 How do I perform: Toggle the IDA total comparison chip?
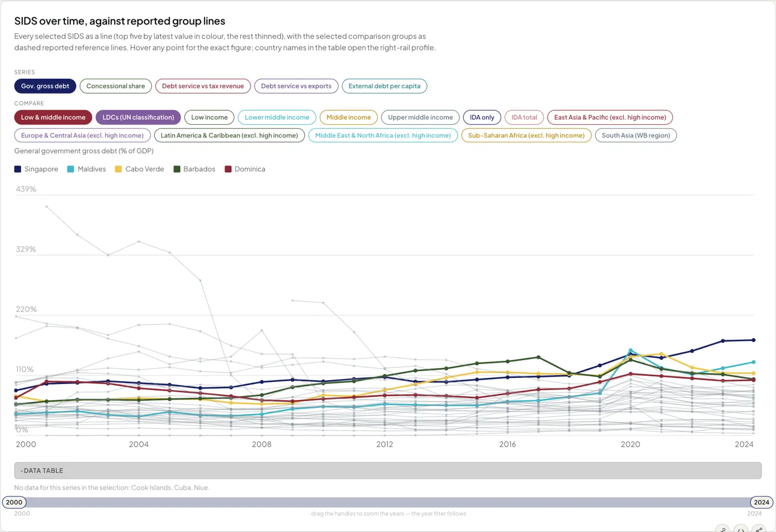click(x=524, y=117)
